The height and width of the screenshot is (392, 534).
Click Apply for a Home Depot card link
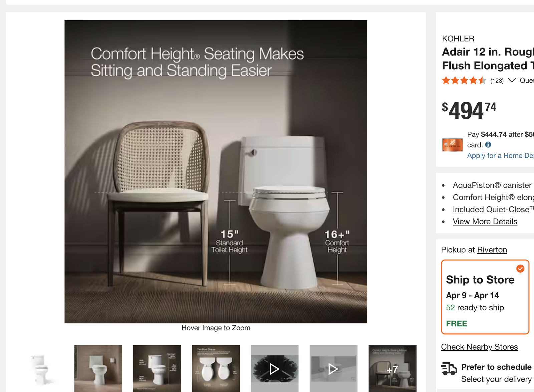(500, 156)
